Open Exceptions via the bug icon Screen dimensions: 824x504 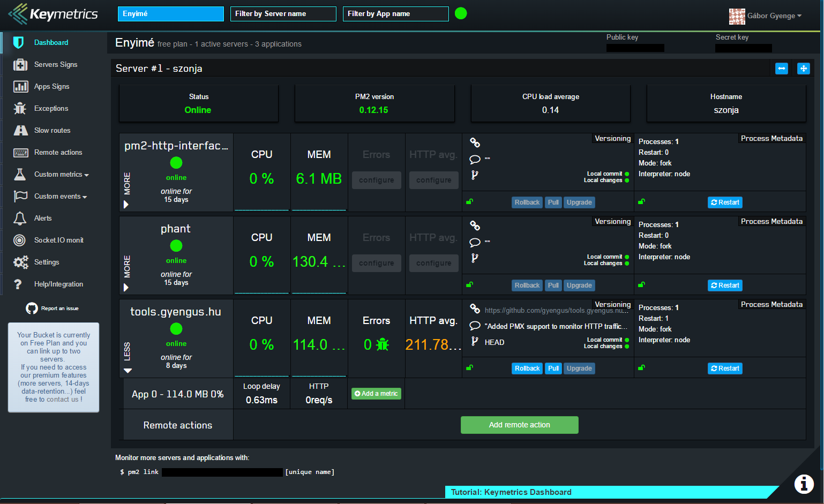coord(20,108)
